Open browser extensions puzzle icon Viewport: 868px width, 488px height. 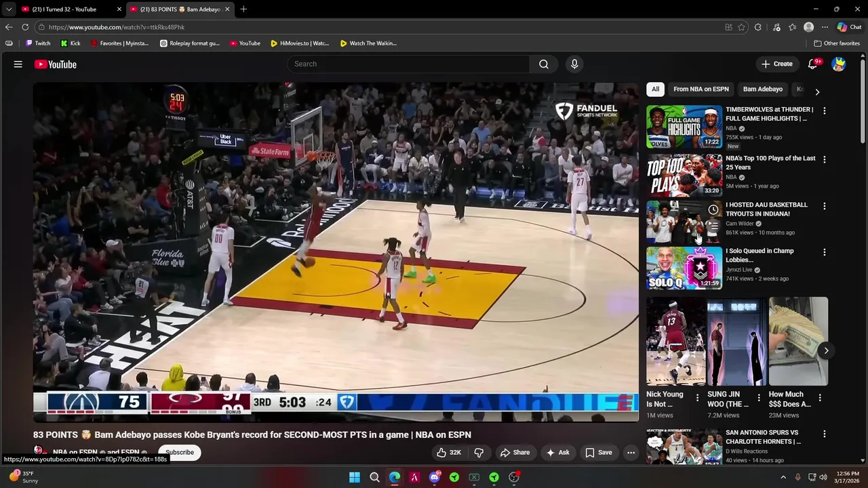(x=758, y=27)
